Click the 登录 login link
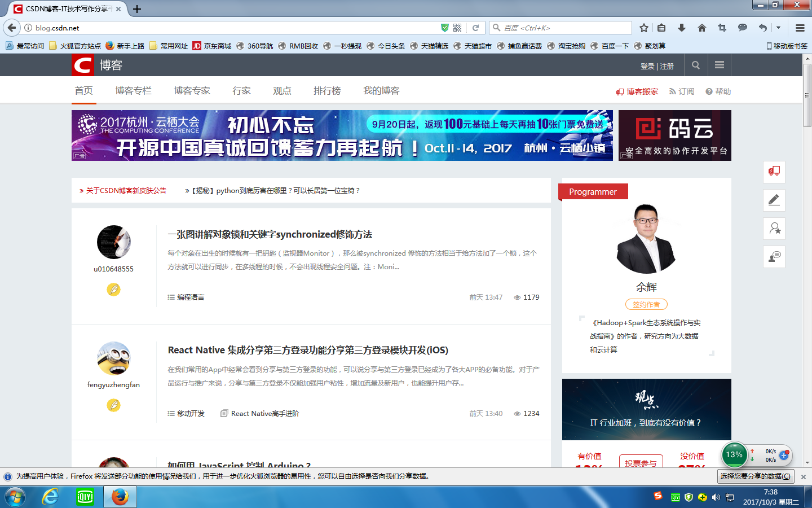The width and height of the screenshot is (812, 508). click(x=647, y=66)
